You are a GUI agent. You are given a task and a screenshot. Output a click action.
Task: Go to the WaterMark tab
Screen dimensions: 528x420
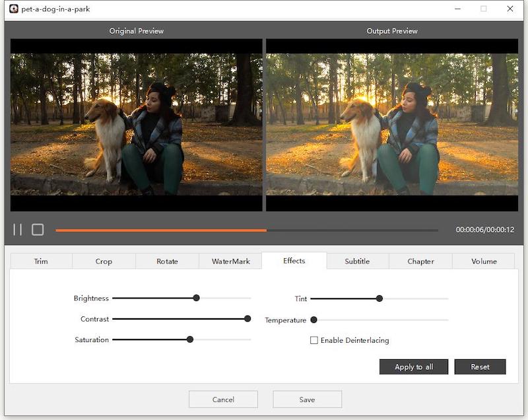pyautogui.click(x=230, y=262)
